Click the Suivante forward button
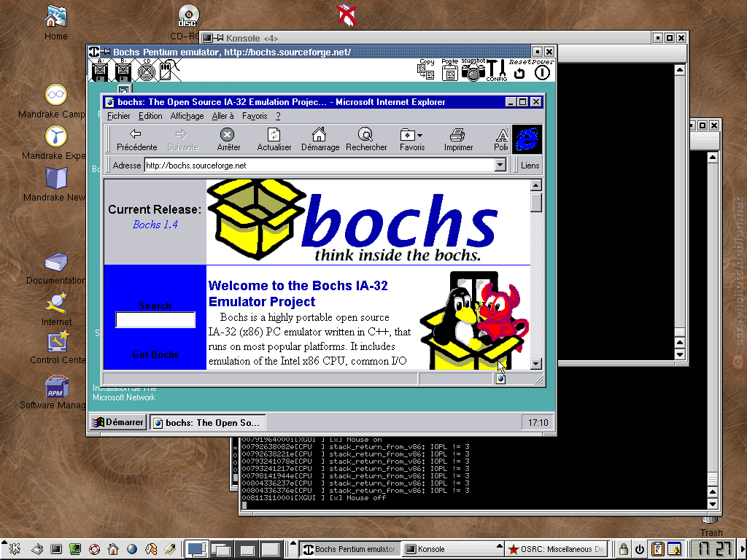The height and width of the screenshot is (560, 747). click(182, 139)
